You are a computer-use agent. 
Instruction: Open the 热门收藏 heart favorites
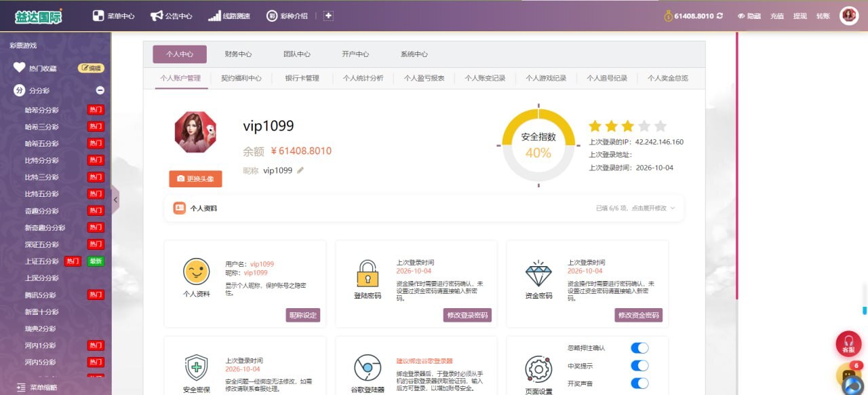35,68
